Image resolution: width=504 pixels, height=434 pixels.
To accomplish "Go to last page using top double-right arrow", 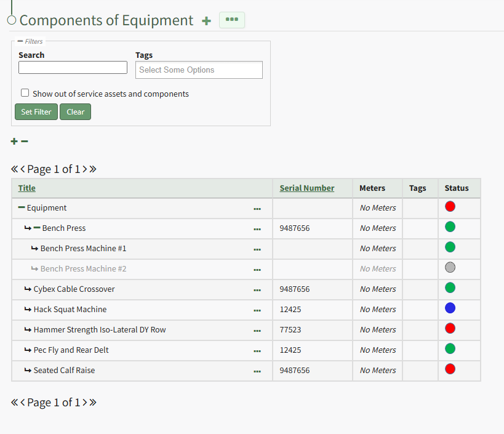I will (x=93, y=169).
